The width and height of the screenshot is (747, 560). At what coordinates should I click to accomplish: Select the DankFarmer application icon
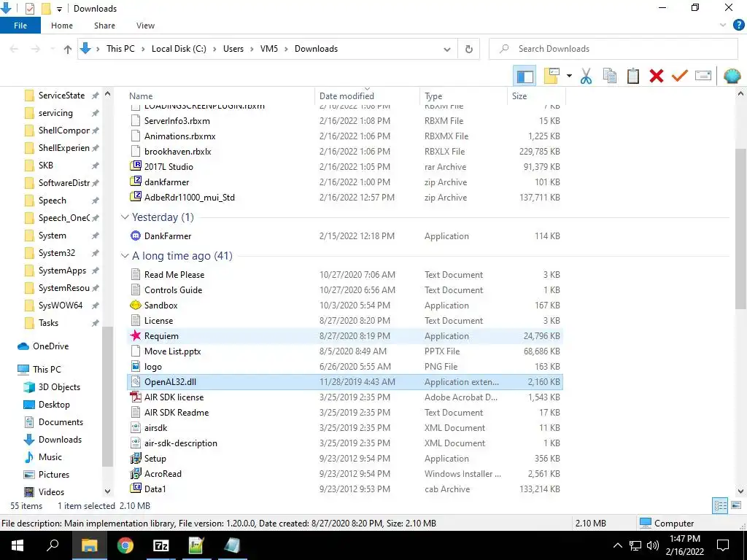(136, 236)
